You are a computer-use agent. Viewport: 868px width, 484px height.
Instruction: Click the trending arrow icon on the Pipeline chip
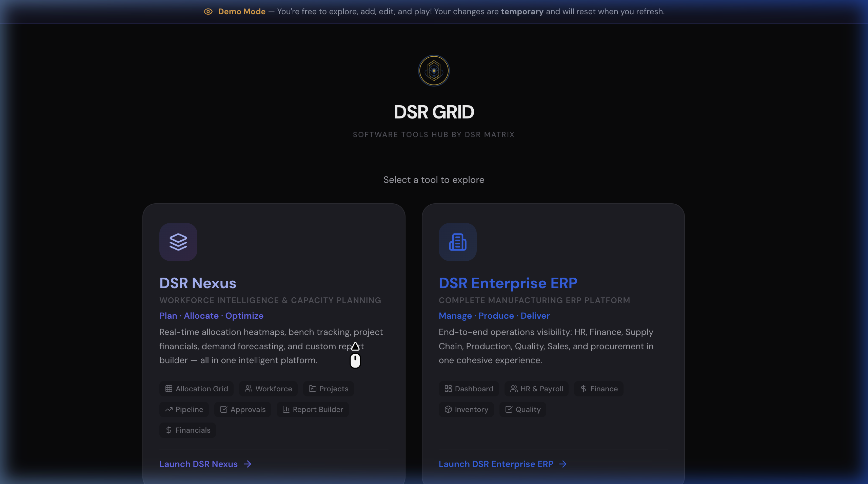pyautogui.click(x=170, y=409)
